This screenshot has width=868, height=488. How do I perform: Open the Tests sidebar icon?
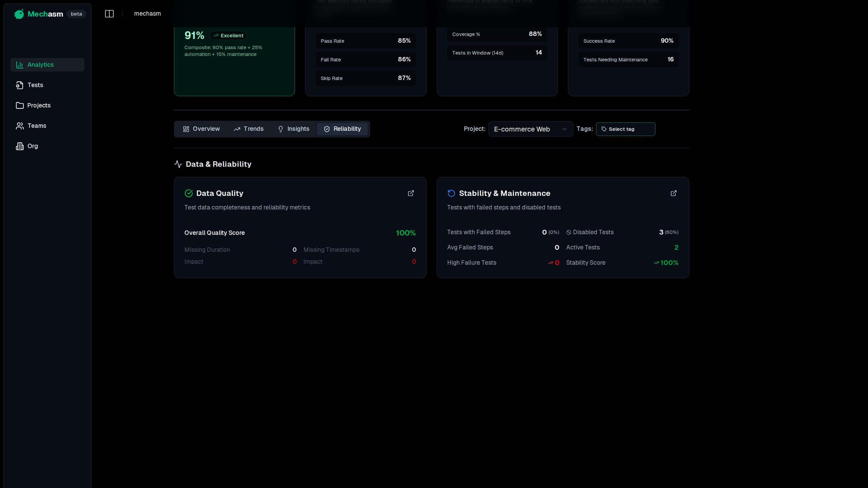pyautogui.click(x=20, y=85)
